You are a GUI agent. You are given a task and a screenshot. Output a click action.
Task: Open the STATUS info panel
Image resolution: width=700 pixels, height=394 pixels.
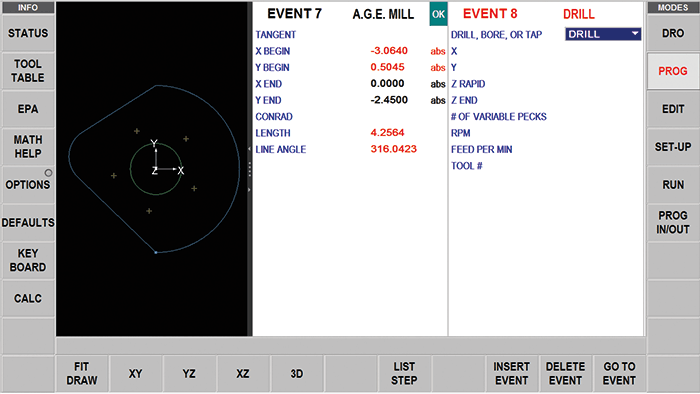pyautogui.click(x=28, y=33)
